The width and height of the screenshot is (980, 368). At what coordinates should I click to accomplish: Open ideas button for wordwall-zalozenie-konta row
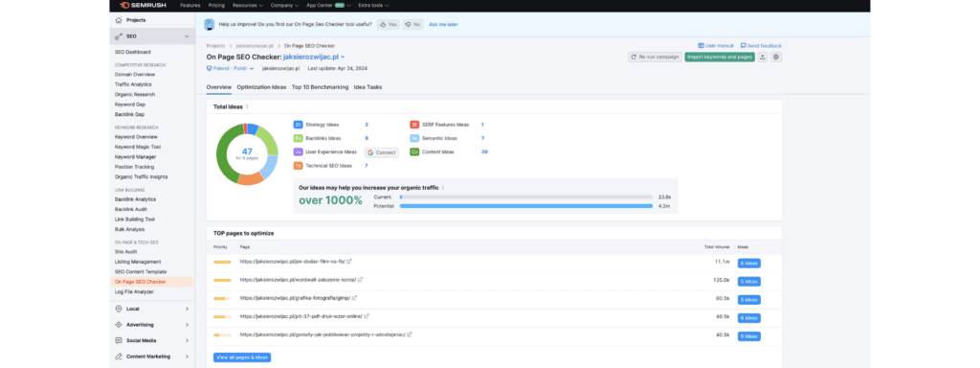748,282
